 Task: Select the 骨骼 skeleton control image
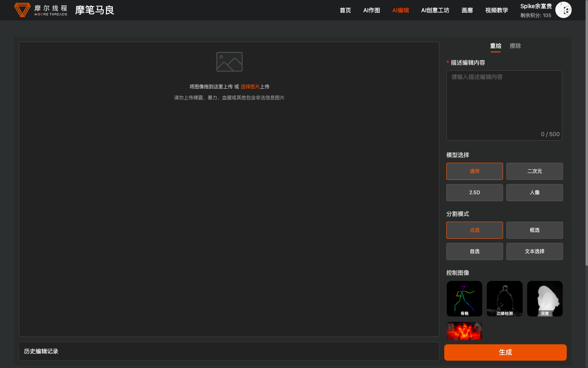(x=464, y=298)
